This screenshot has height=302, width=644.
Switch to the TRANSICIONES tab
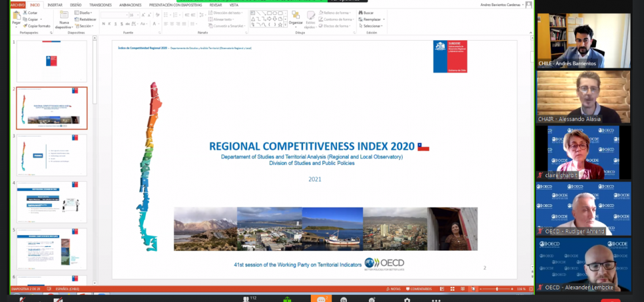100,5
